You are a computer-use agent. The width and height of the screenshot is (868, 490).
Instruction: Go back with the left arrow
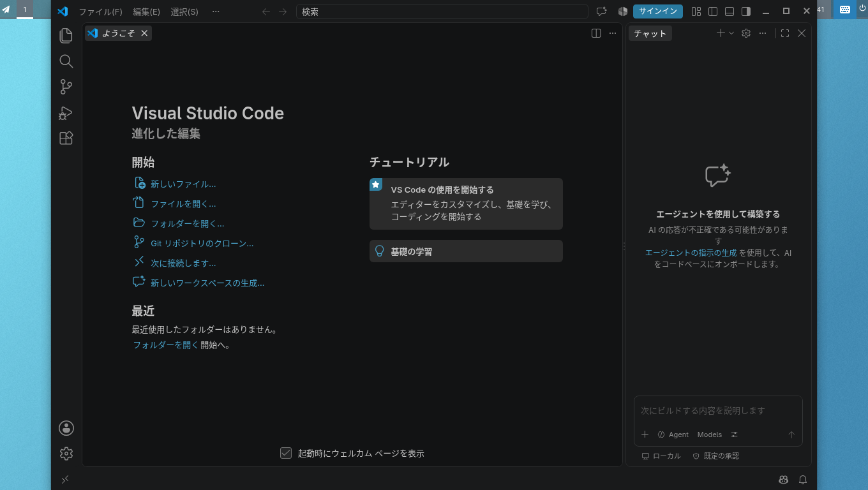pos(266,11)
